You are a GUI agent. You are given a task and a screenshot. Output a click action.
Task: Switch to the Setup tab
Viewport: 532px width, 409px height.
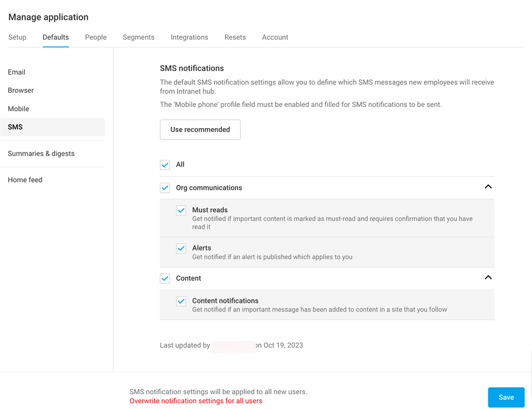[17, 37]
